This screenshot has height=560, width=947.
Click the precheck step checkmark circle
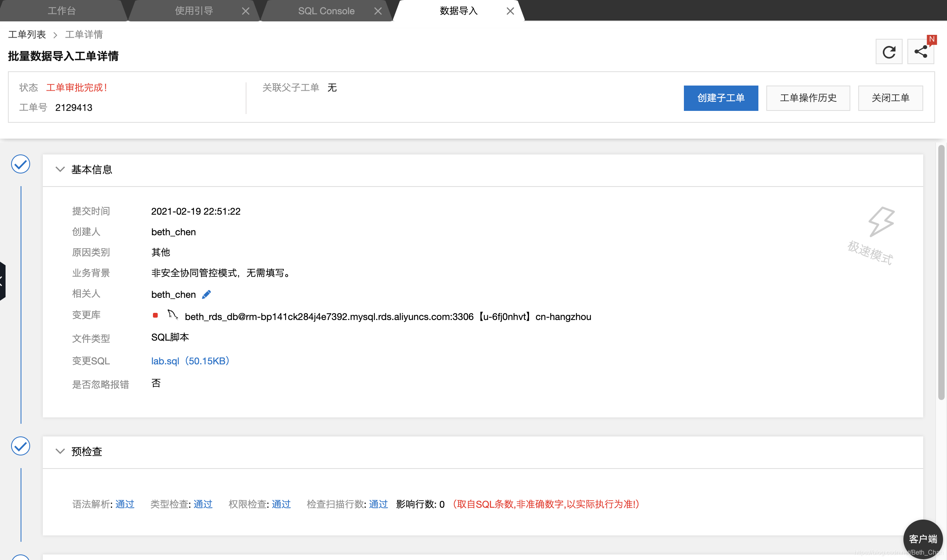point(21,446)
